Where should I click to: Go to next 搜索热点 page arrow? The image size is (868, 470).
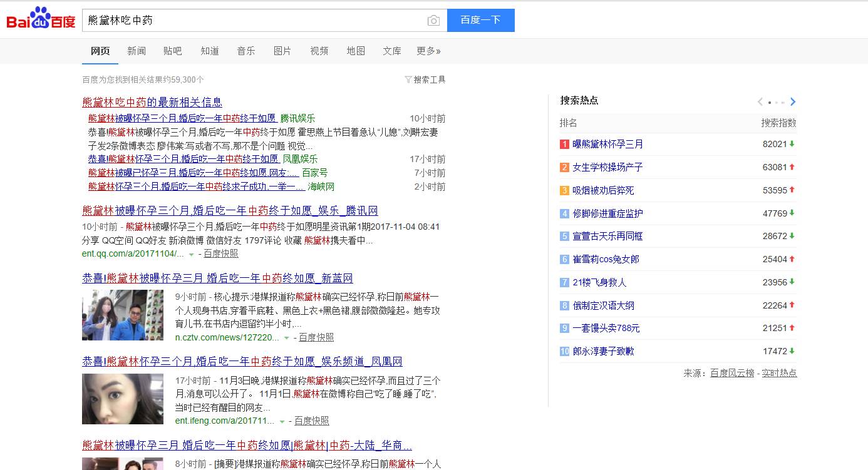click(793, 102)
